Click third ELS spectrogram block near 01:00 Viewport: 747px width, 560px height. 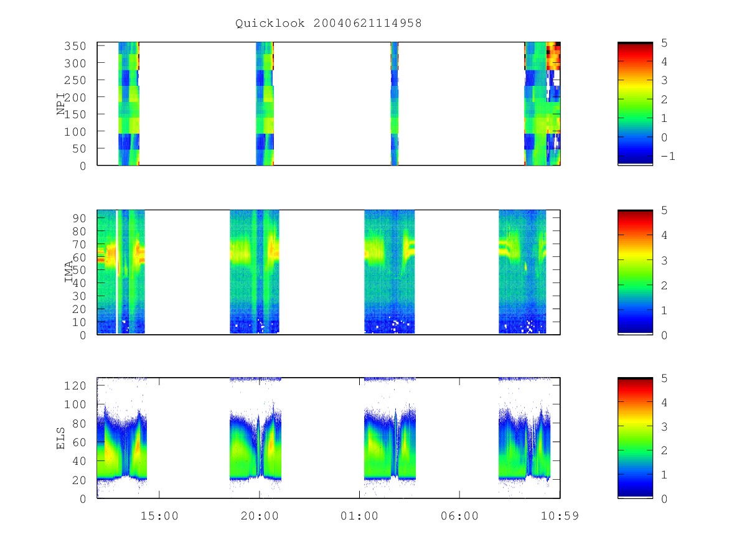pos(390,437)
